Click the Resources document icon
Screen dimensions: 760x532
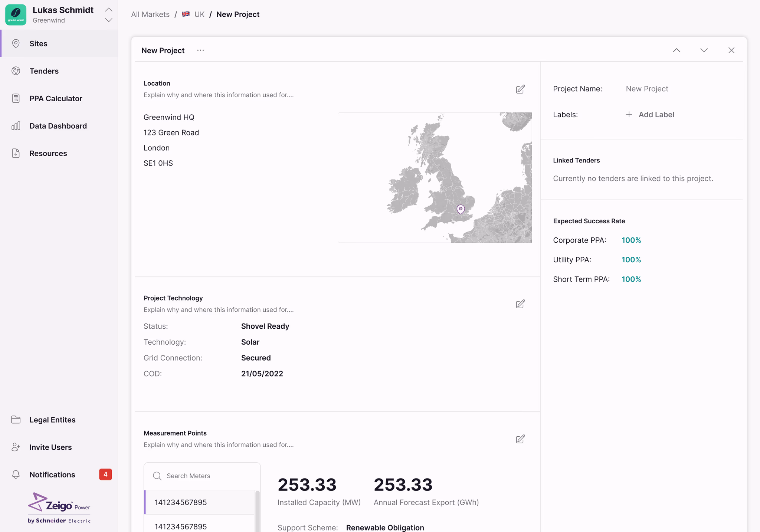16,153
